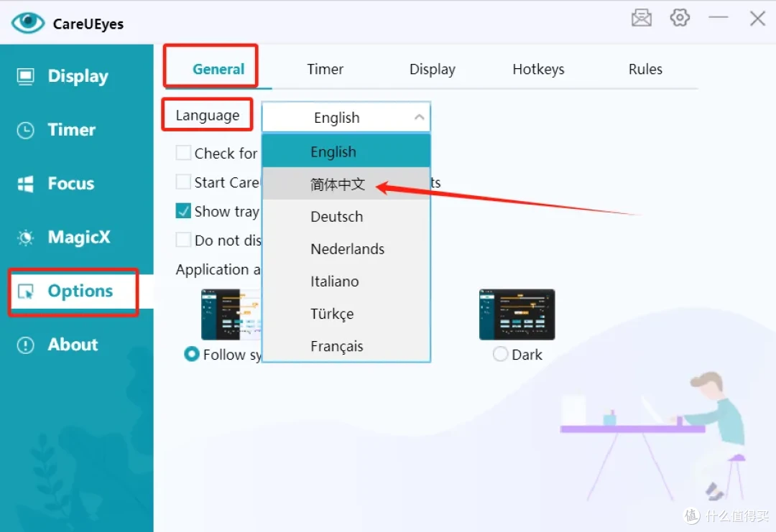Click the About info icon in sidebar
The height and width of the screenshot is (532, 776).
(x=26, y=345)
